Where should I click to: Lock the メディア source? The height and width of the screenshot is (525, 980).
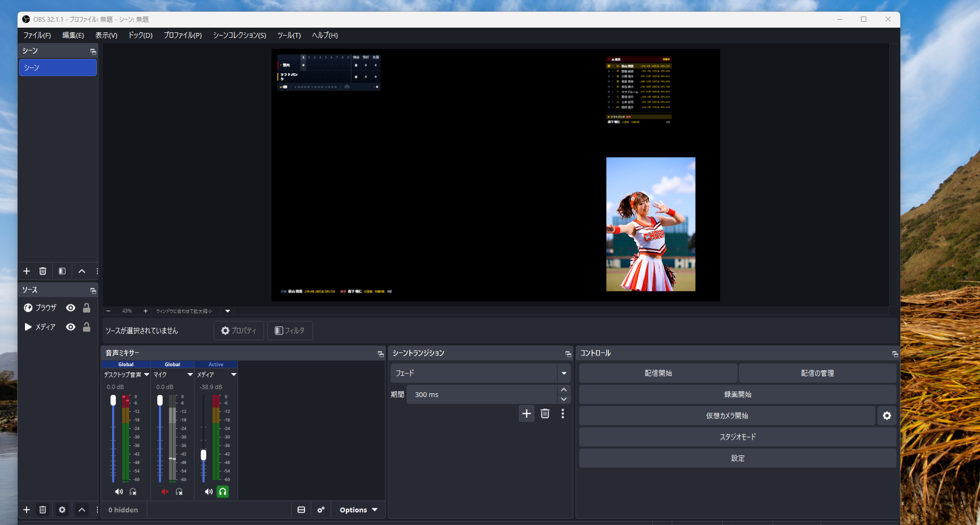pyautogui.click(x=87, y=327)
